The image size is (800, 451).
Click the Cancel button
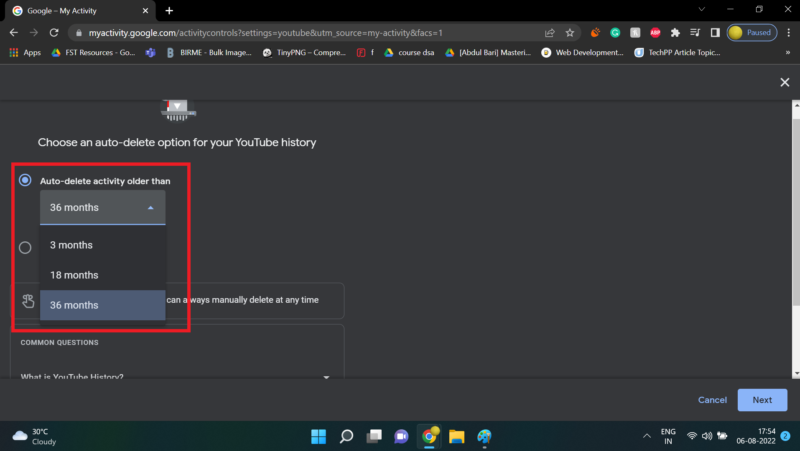pos(712,400)
